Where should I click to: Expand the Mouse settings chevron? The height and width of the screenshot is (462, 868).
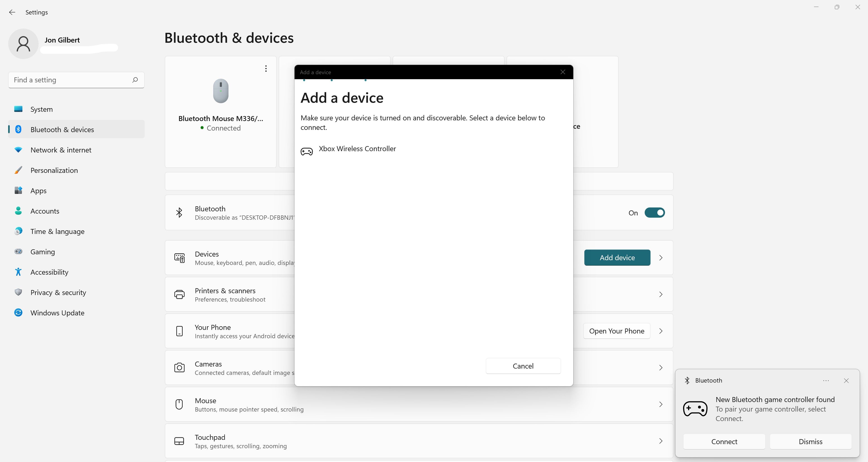661,404
